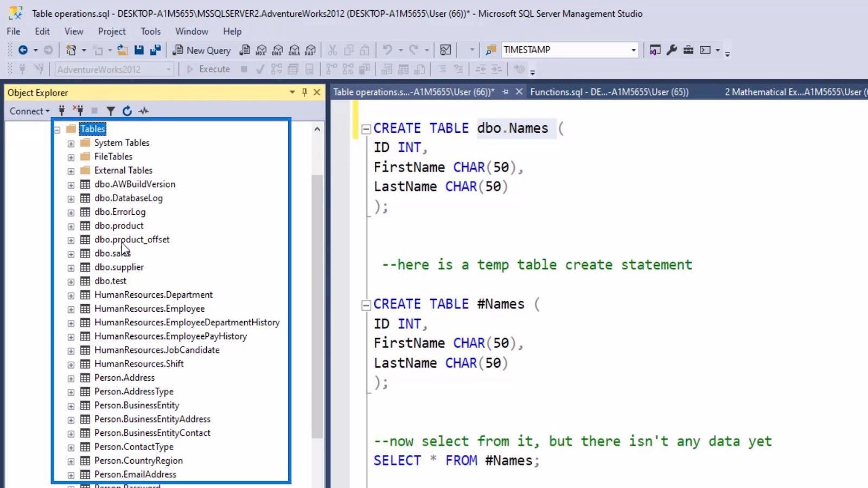The height and width of the screenshot is (488, 868).
Task: Open a file with the folder icon
Action: pos(123,50)
